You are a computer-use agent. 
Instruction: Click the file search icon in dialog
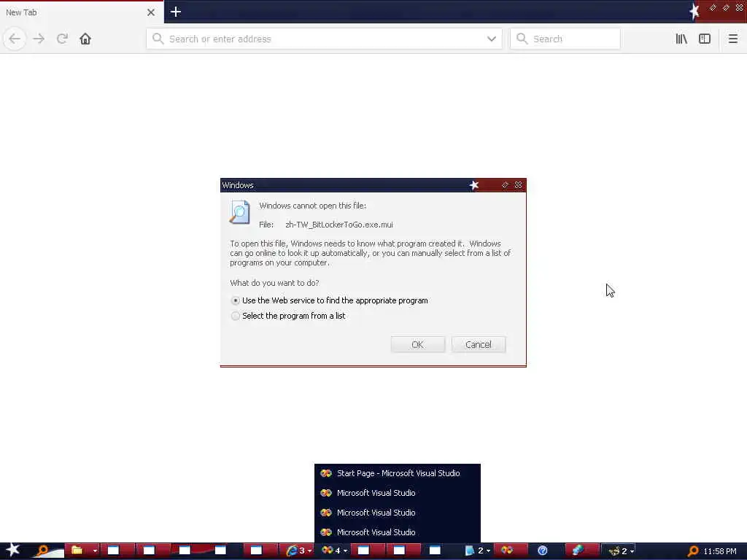click(239, 212)
